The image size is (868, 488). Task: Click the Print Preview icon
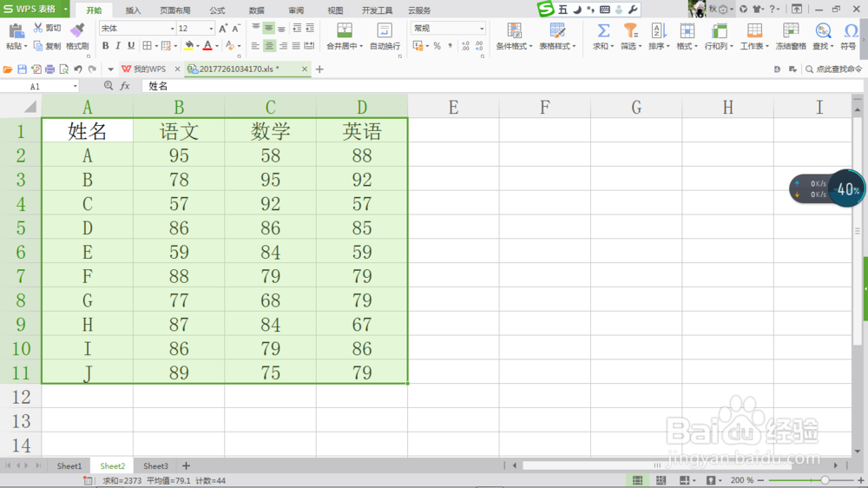point(63,69)
